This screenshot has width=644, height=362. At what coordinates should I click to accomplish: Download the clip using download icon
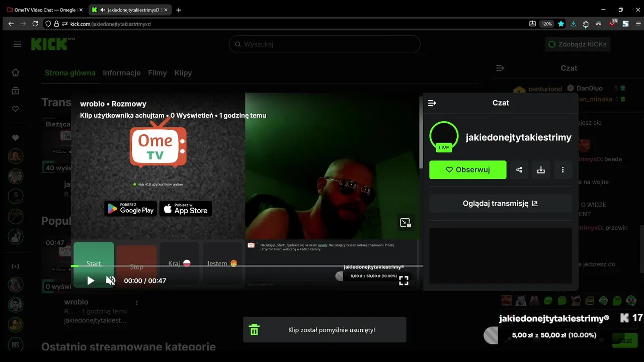tap(541, 170)
